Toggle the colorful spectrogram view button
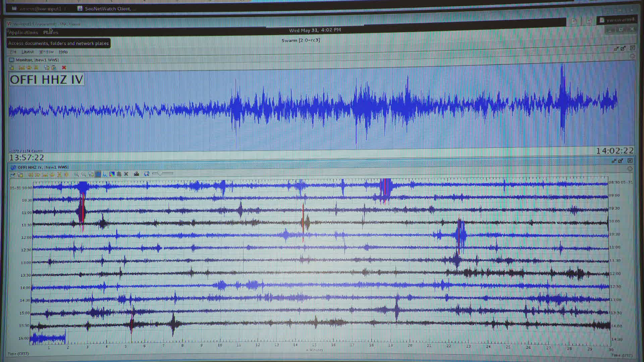 112,174
